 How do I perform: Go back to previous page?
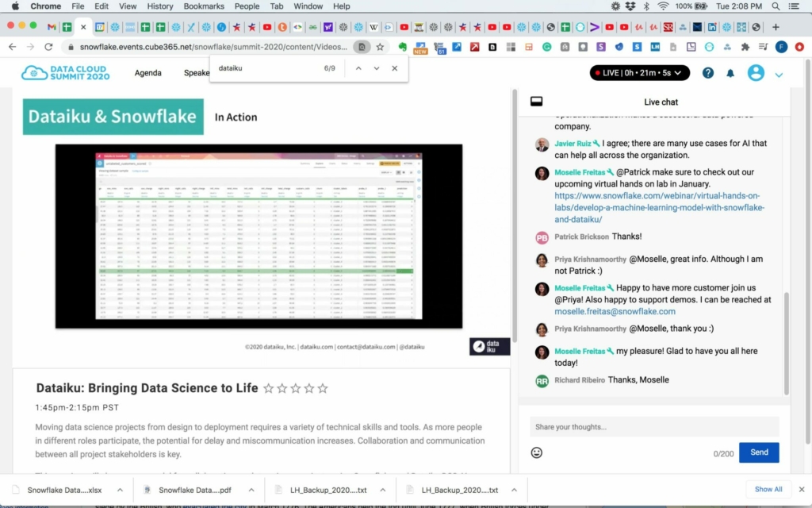point(13,47)
